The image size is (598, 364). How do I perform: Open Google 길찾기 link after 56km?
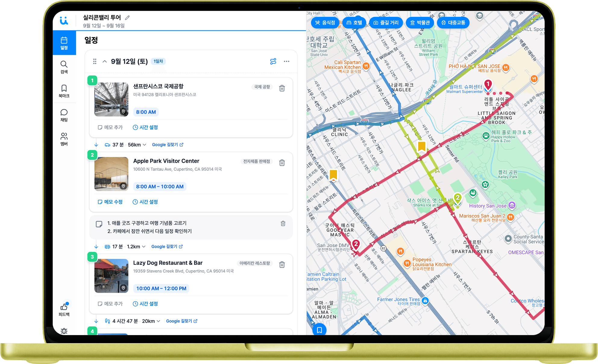(168, 145)
